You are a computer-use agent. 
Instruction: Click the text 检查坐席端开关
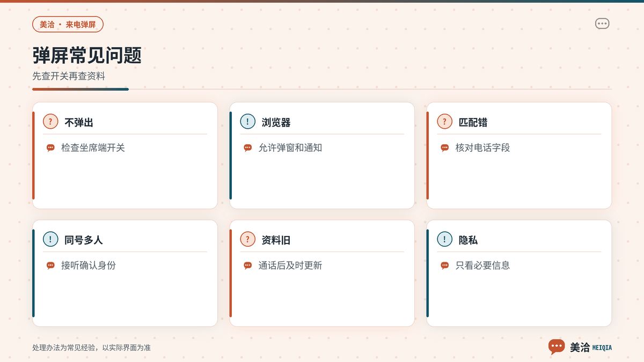point(93,148)
